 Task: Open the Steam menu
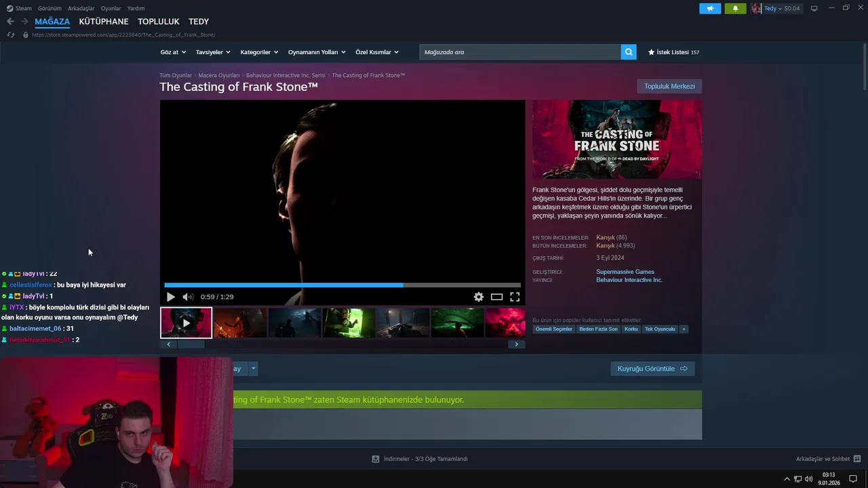(19, 8)
